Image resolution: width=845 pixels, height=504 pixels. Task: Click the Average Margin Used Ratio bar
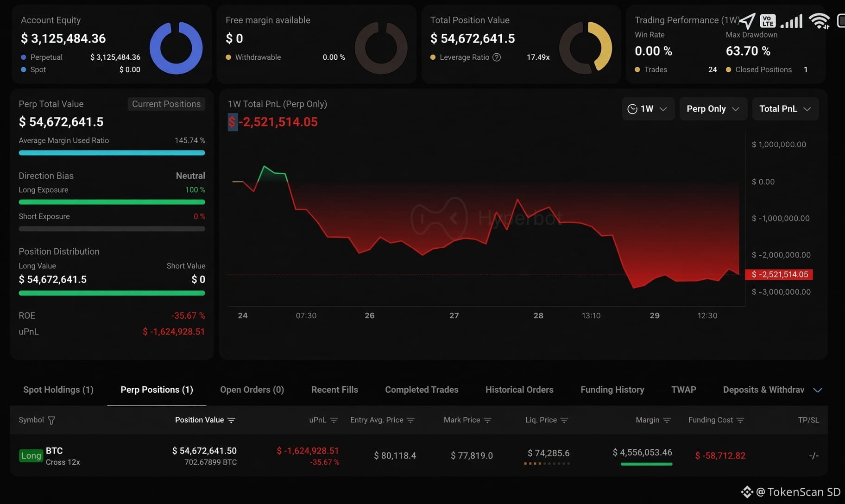[x=112, y=153]
